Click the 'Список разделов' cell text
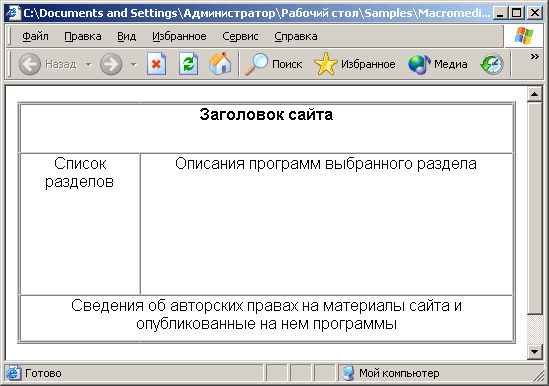This screenshot has width=549, height=386. pyautogui.click(x=79, y=172)
